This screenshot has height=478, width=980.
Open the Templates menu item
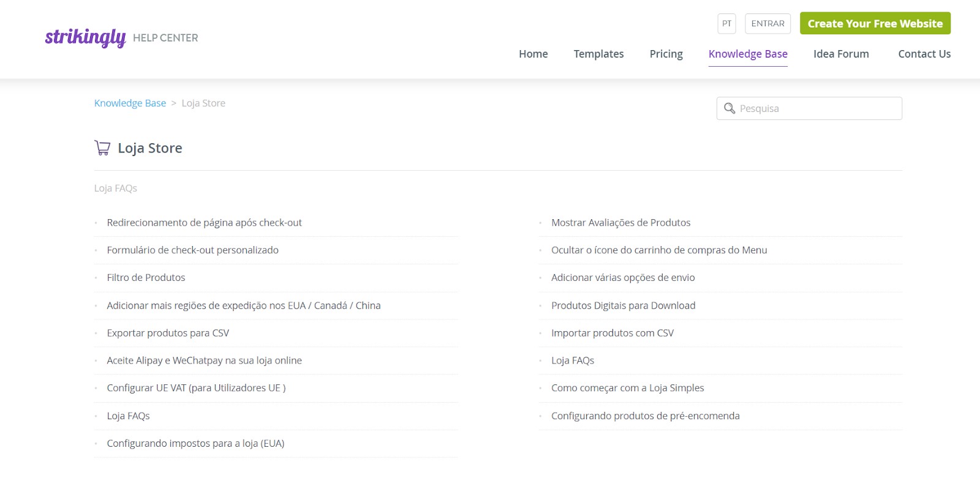[x=598, y=54]
